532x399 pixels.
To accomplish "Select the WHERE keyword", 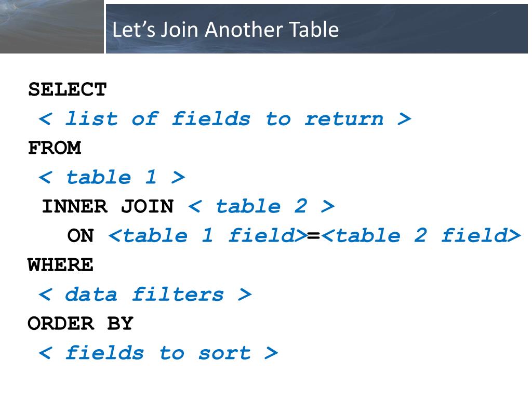I will tap(60, 264).
